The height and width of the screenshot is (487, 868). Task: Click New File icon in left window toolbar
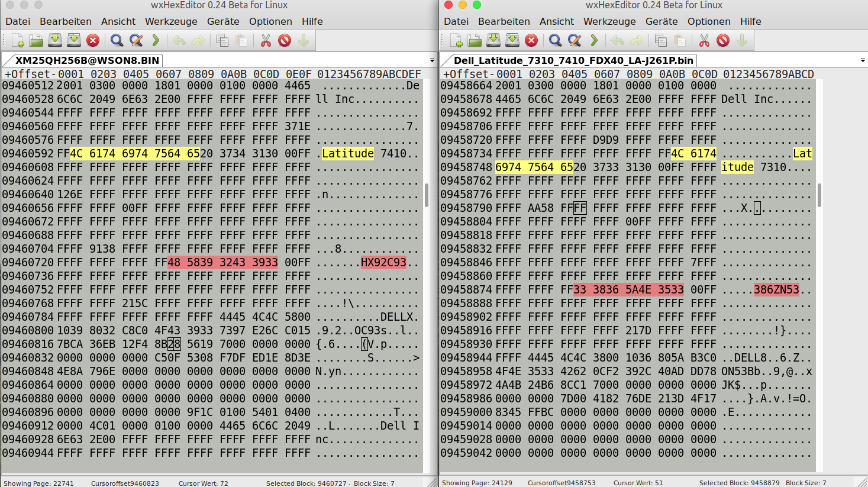17,40
